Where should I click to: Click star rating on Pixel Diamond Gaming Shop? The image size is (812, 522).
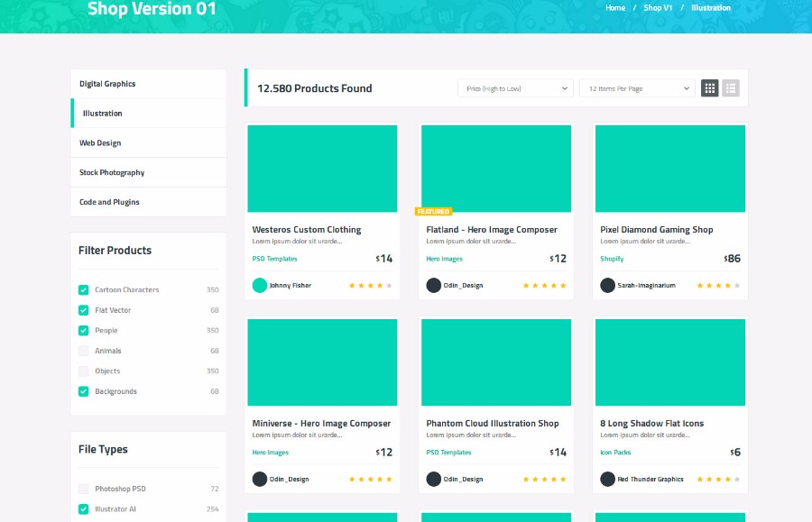coord(718,286)
